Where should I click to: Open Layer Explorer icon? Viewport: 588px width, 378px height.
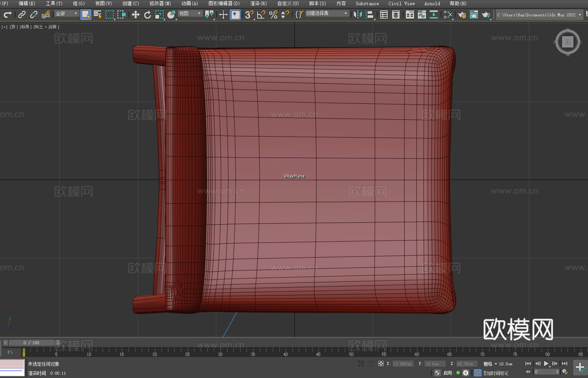(x=396, y=14)
